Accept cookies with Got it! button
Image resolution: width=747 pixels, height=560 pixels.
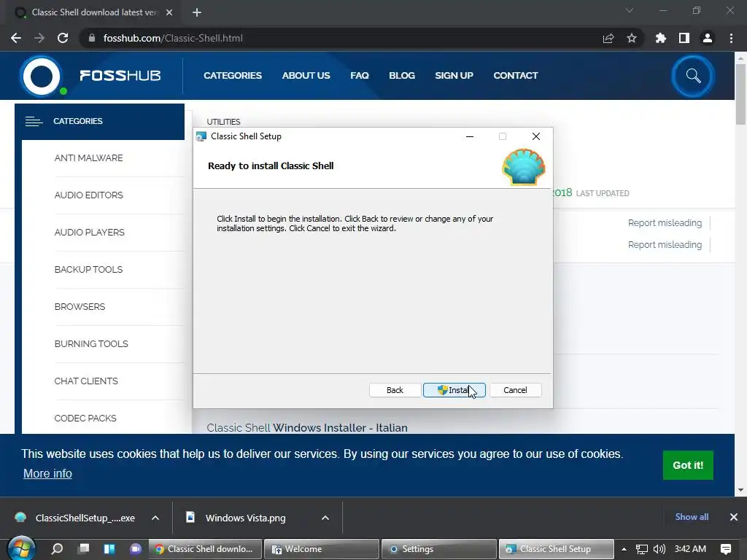(x=687, y=465)
